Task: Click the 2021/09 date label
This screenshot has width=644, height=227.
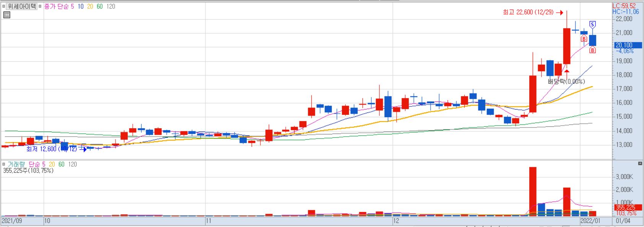Action: pos(12,221)
